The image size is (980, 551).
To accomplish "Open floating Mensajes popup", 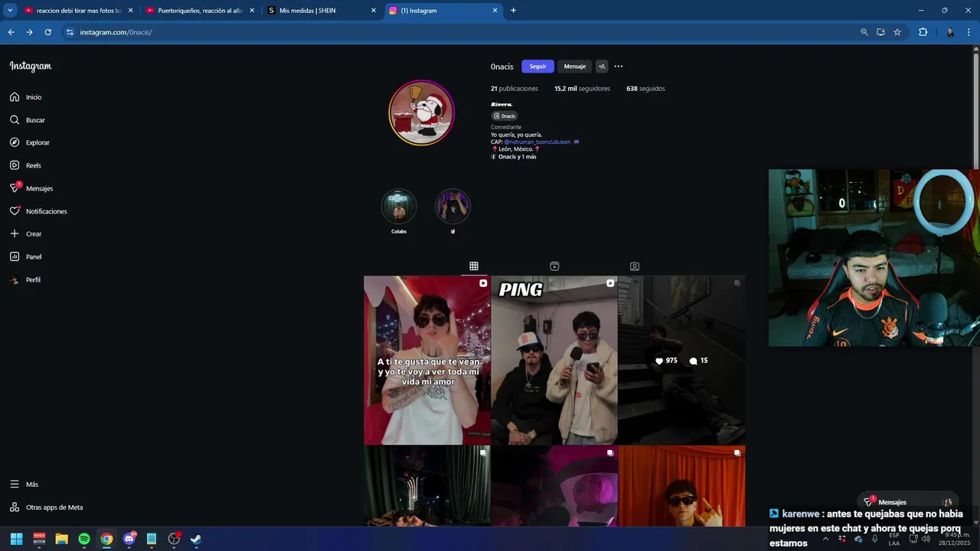I will point(907,502).
